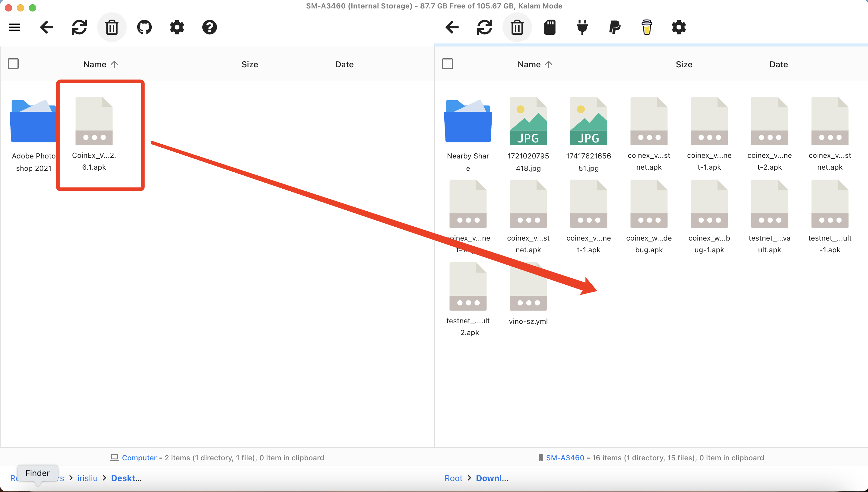
Task: Go back in the device pane
Action: (x=452, y=27)
